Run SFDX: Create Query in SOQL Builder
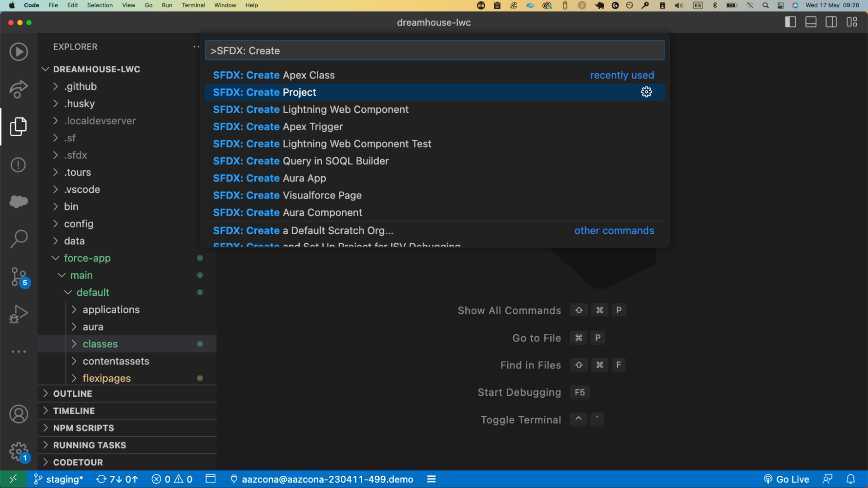 click(x=434, y=161)
